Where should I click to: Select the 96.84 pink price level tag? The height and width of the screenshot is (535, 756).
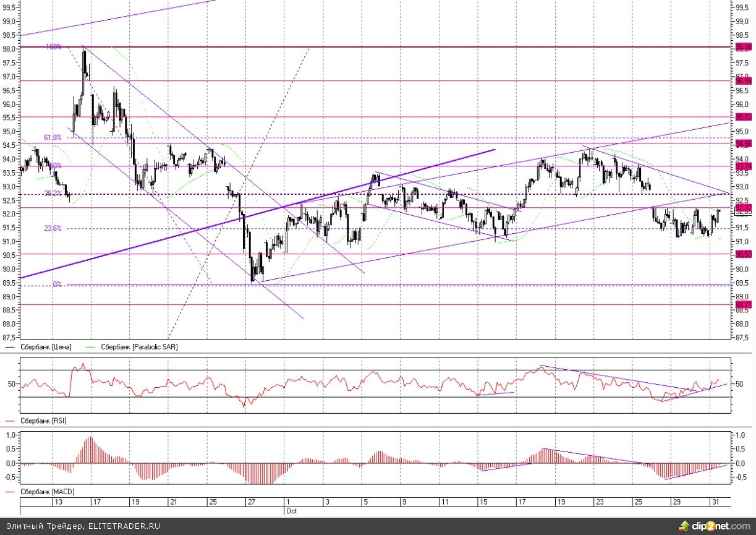click(742, 80)
